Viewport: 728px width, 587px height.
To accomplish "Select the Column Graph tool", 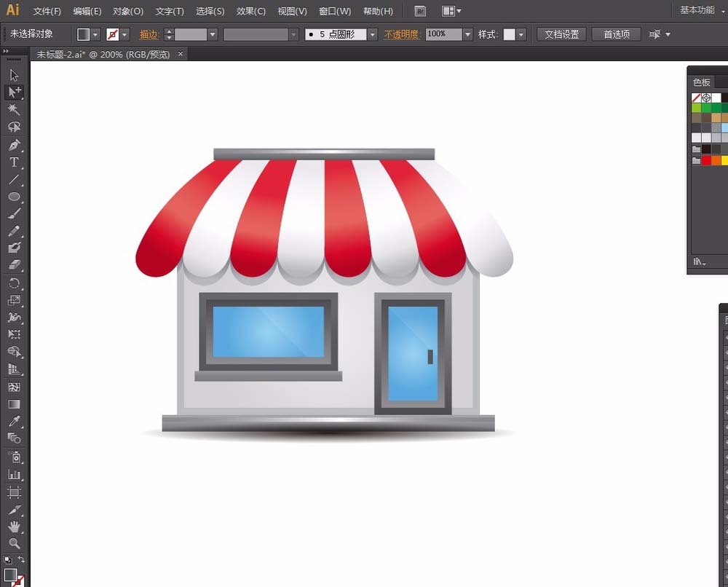I will 14,474.
